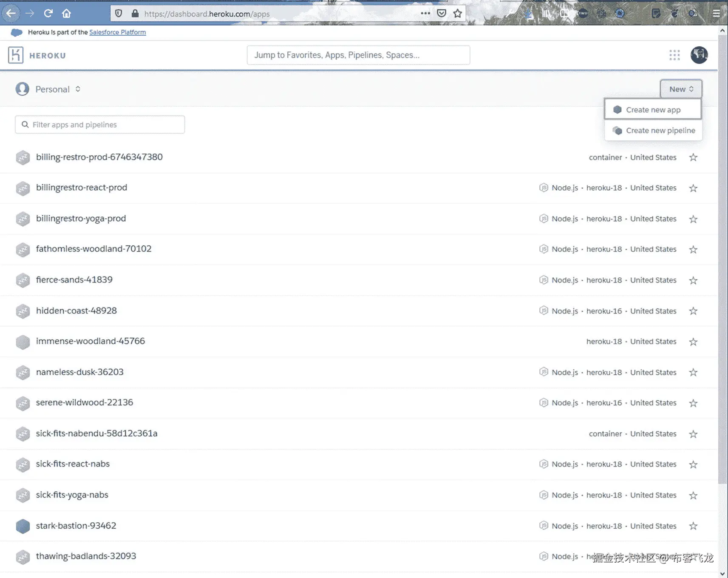Click the sleeping app icon for billingrestro-yoga-prod
Screen dimensions: 728x578
(23, 219)
